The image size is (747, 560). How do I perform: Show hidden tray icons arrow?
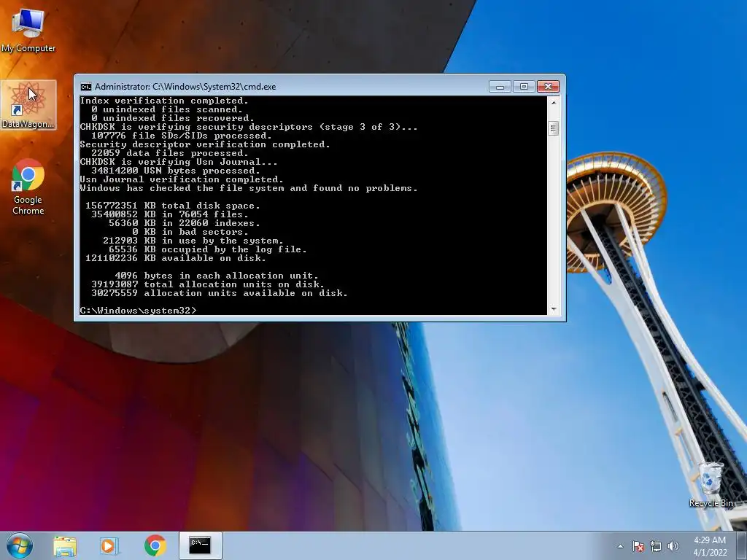pos(620,546)
